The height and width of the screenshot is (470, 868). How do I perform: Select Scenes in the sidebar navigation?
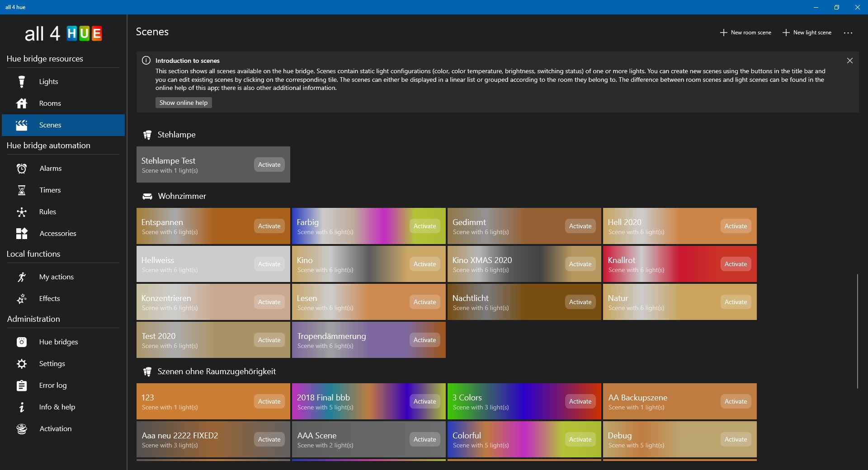click(x=50, y=125)
